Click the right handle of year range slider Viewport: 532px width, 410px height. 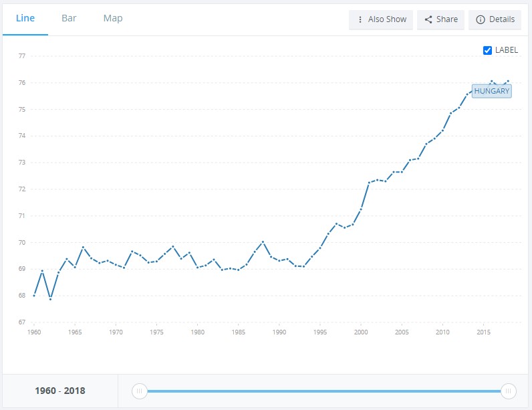coord(509,391)
